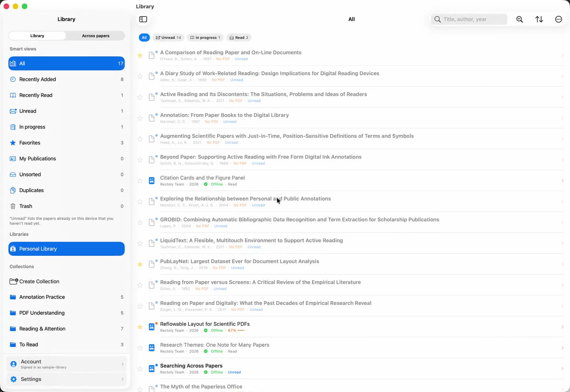The width and height of the screenshot is (570, 392).
Task: Click the 67% reading progress bar
Action: [242, 331]
